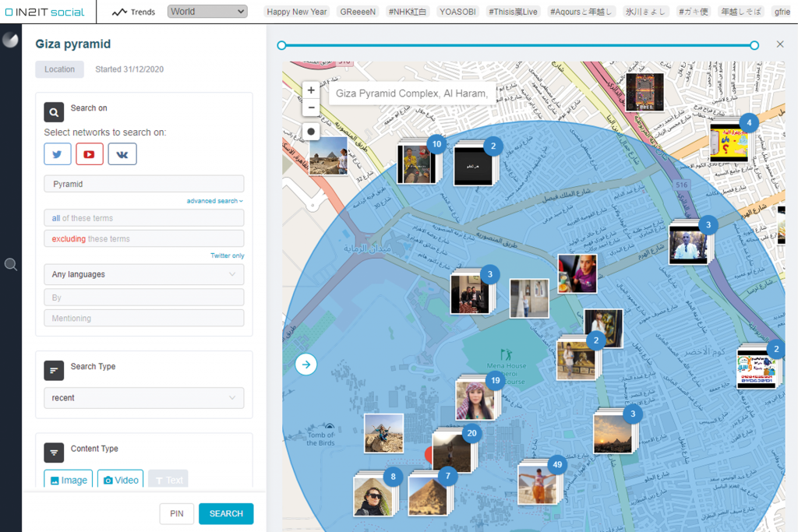Click the map zoom in plus button
798x532 pixels.
point(311,90)
